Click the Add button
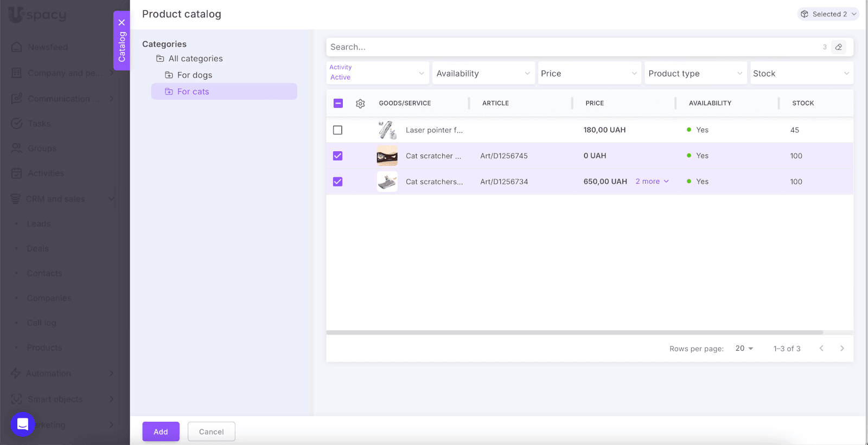Screen dimensions: 868x445 click(x=161, y=431)
